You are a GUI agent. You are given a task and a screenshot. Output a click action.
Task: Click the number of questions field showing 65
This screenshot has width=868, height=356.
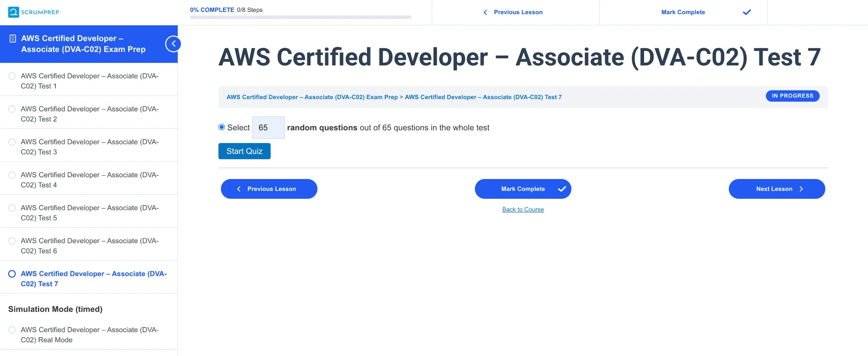tap(269, 128)
